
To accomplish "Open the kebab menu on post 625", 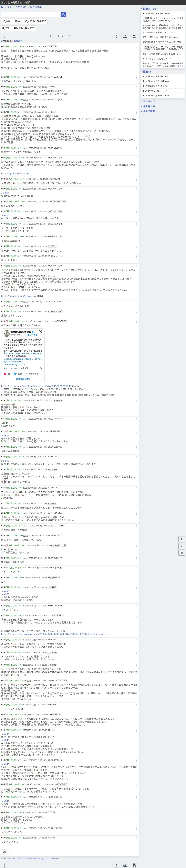I will coord(136,470).
